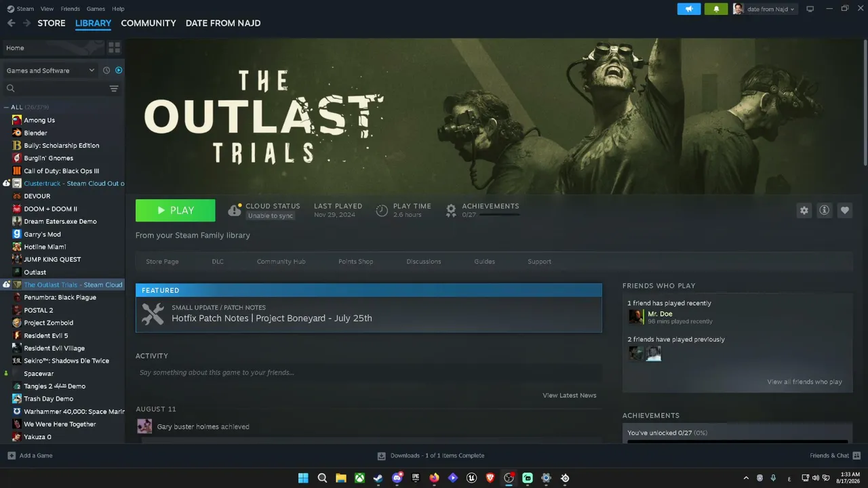Open Xbox app from taskbar

pos(359,478)
